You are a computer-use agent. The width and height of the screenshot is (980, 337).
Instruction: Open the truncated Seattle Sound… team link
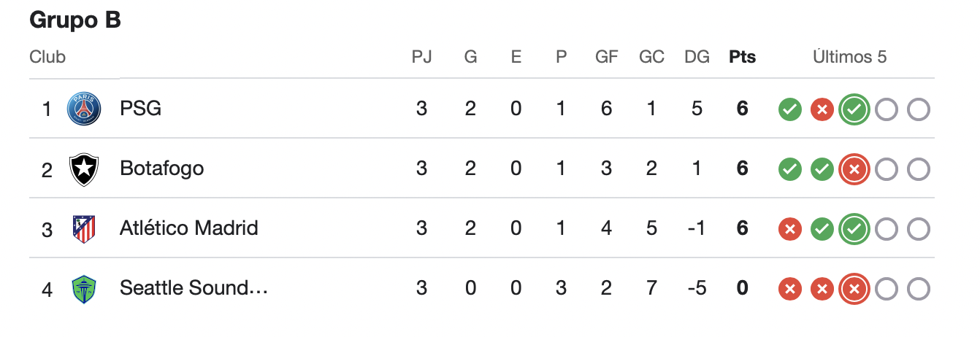194,288
